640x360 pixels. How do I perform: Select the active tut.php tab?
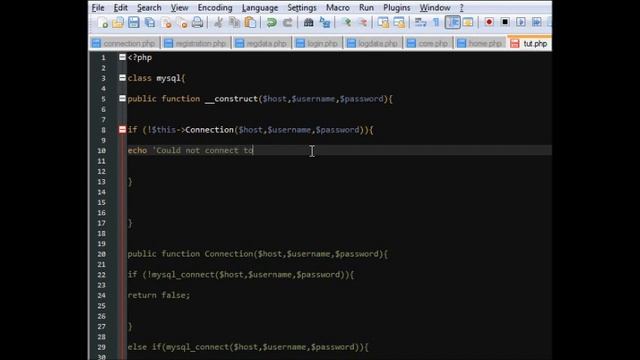[x=529, y=43]
